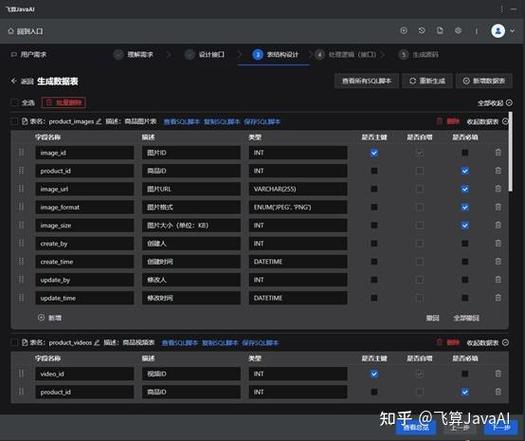Click the document icon in the top bar

tap(440, 31)
